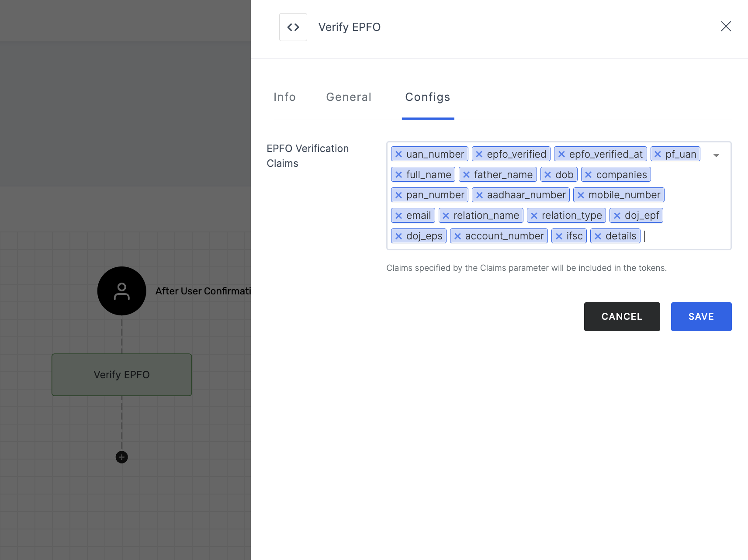The image size is (748, 560).
Task: Expand the EPFO claims dropdown arrow
Action: [x=716, y=155]
